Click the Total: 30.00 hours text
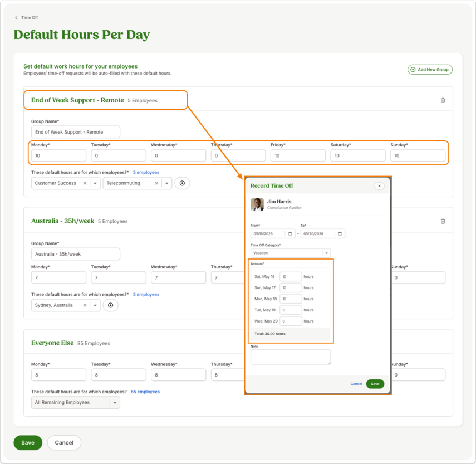 (270, 334)
